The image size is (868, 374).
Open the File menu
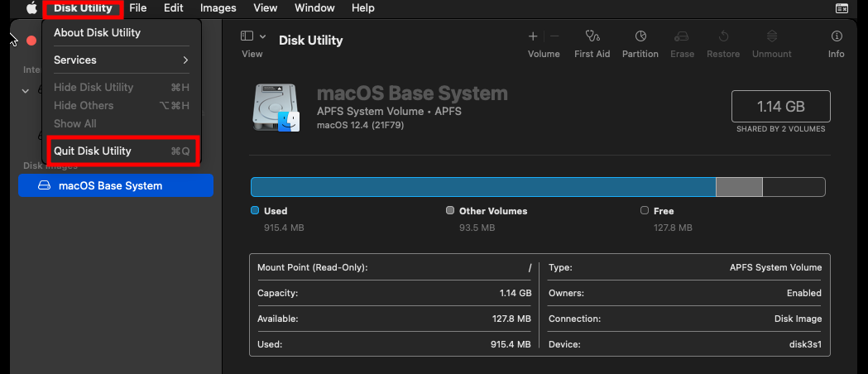[x=138, y=7]
